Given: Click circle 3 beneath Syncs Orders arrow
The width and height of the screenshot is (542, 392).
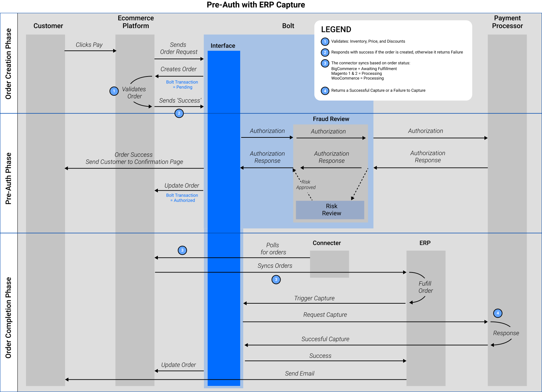Looking at the screenshot, I should [276, 280].
